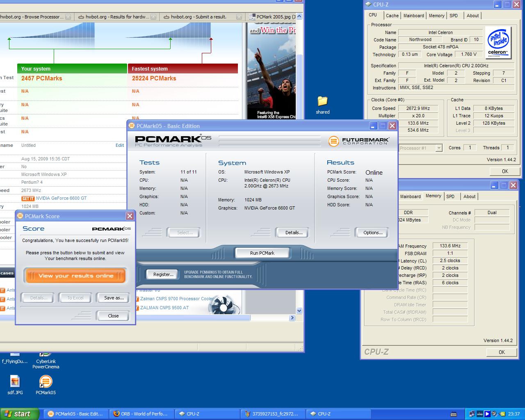
Task: Close the lower CPU-Z window
Action: 513,185
